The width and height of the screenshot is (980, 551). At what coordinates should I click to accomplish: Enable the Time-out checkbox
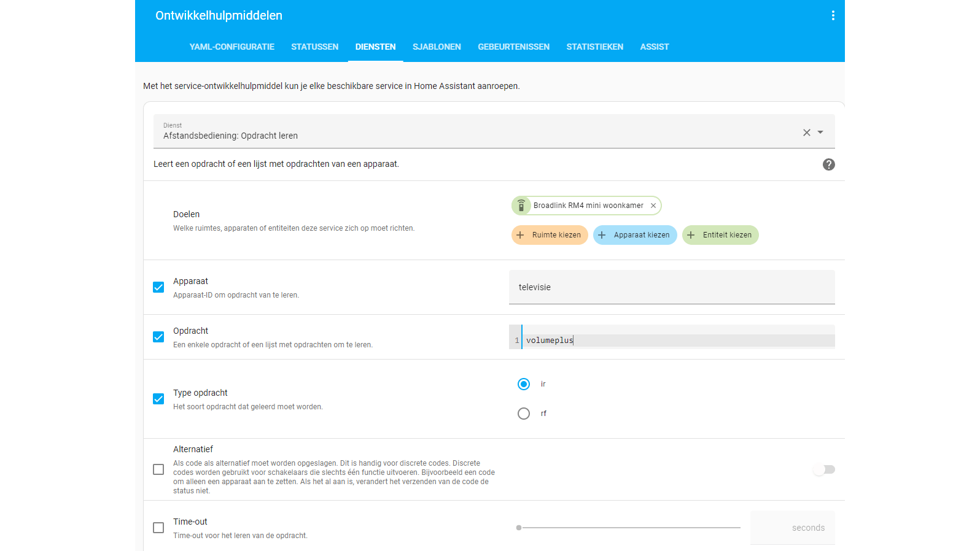click(158, 528)
